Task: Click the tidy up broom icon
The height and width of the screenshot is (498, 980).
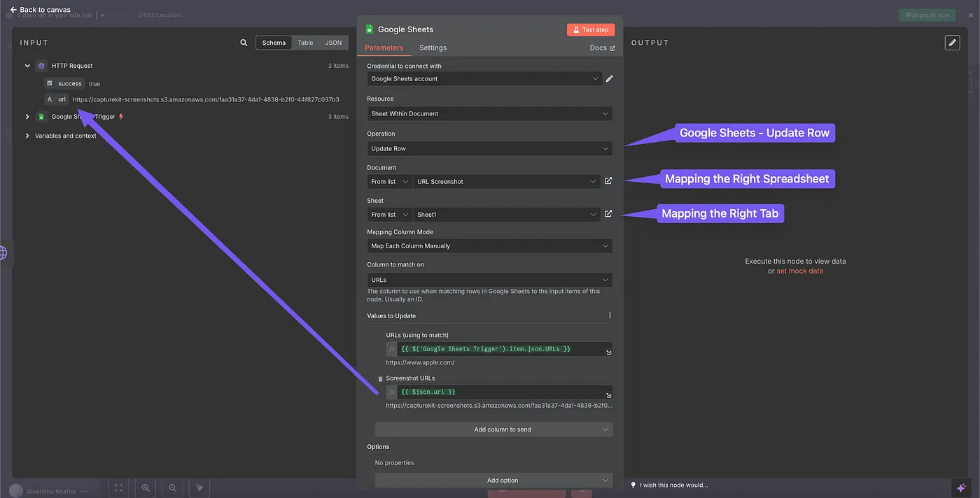Action: 199,488
